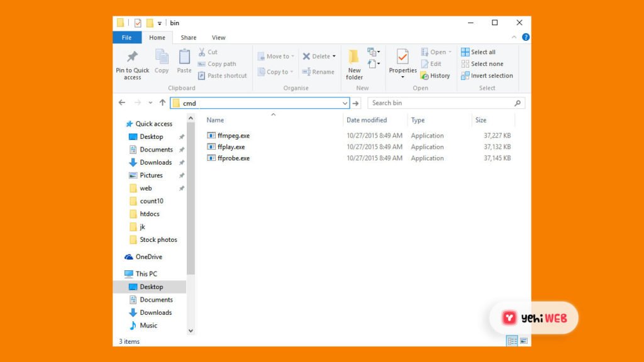Go up one folder level arrow
Screen dimensions: 644x362
point(162,103)
